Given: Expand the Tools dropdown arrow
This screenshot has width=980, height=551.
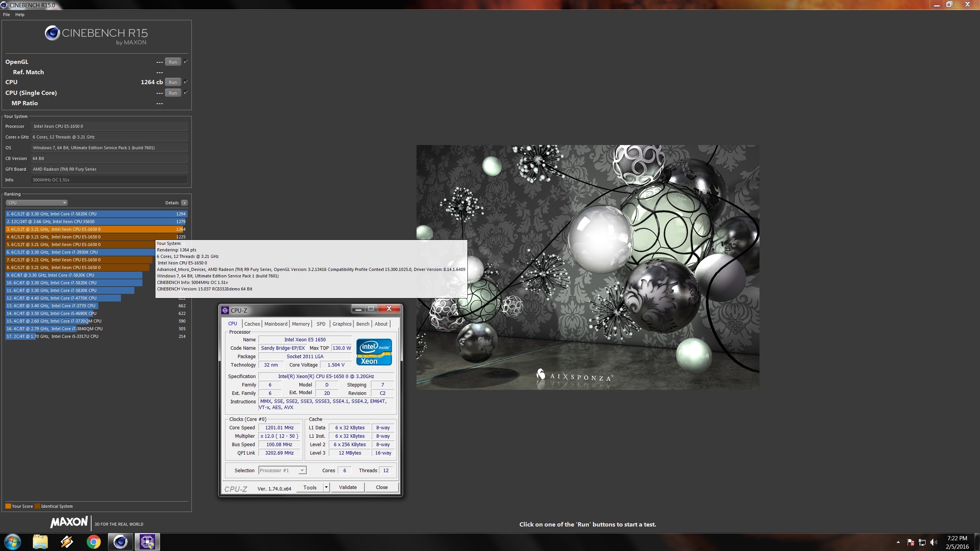Looking at the screenshot, I should pos(326,487).
